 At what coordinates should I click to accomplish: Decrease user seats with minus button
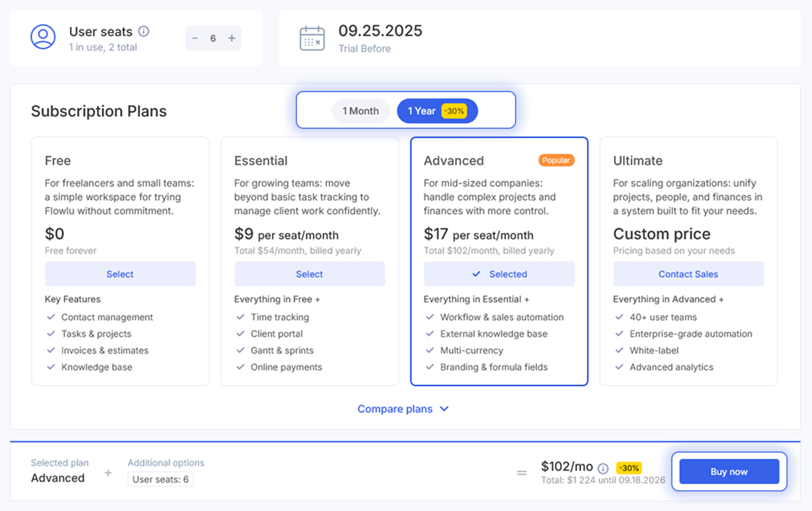(x=195, y=38)
